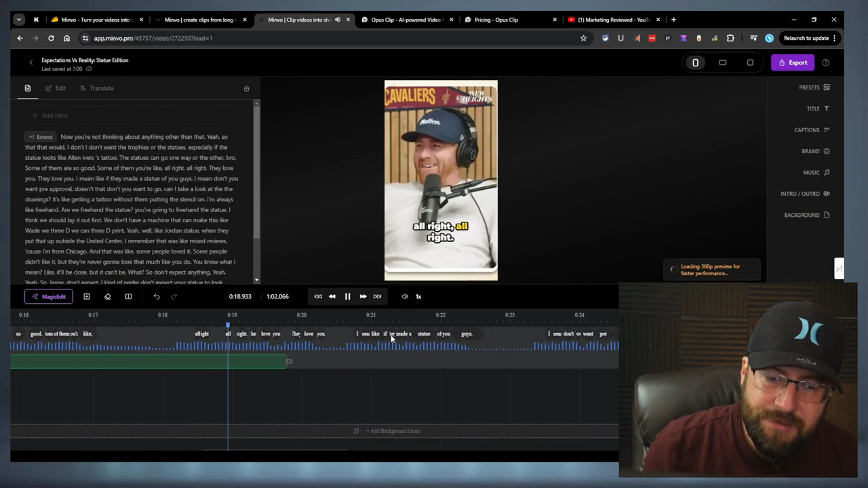Click the Extend button in transcript
Viewport: 868px width, 488px height.
pos(41,137)
